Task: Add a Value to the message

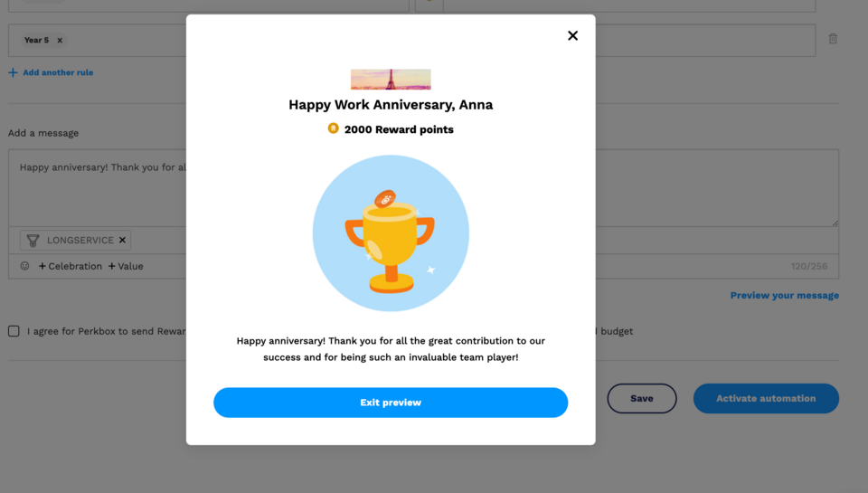Action: pos(126,266)
